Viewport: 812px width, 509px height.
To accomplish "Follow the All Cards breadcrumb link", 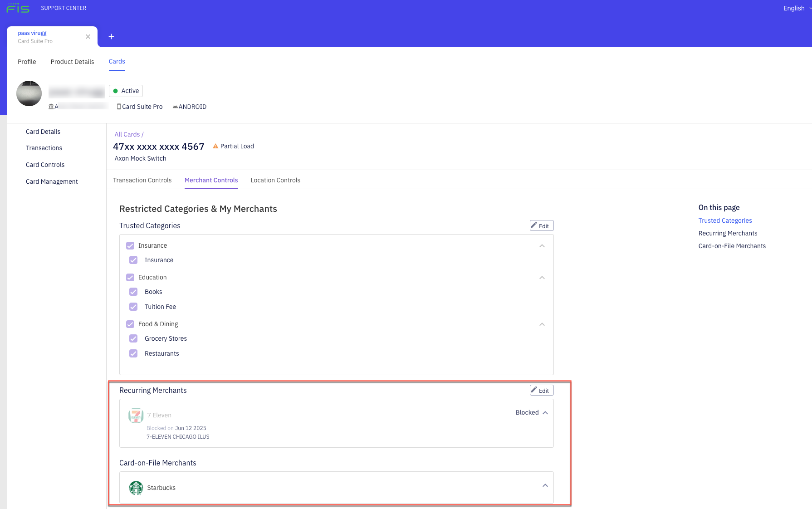I will coord(127,134).
